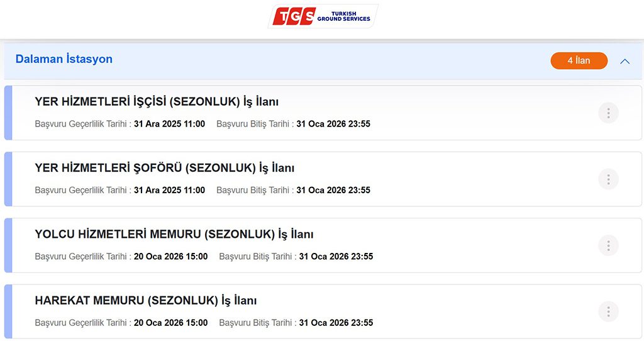Click Harekat Memuru listing's Başvuru Bitiş Tarihi
Screen dimensions: 644x341
click(336, 323)
